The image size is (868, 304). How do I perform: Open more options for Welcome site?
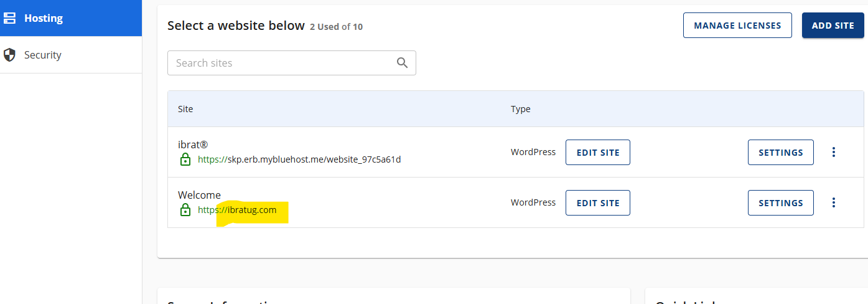834,202
